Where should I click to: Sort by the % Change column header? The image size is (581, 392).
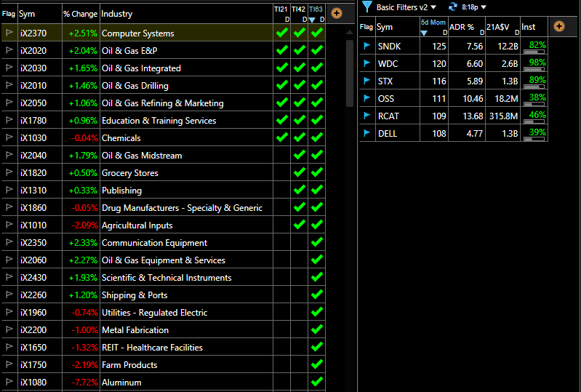coord(81,14)
